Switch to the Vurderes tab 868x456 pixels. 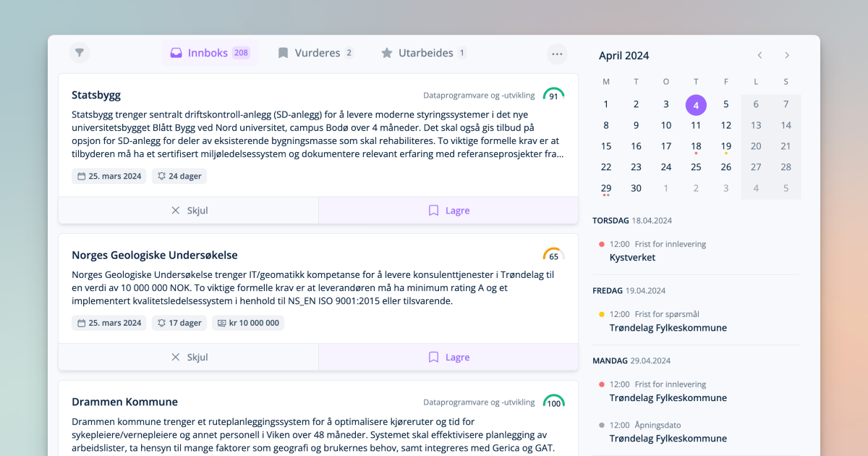click(x=318, y=52)
